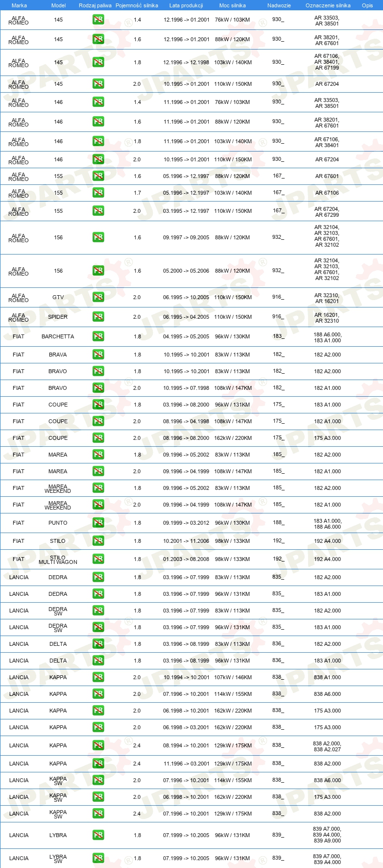Click the PUNTO model cell
The width and height of the screenshot is (383, 868).
click(x=58, y=523)
